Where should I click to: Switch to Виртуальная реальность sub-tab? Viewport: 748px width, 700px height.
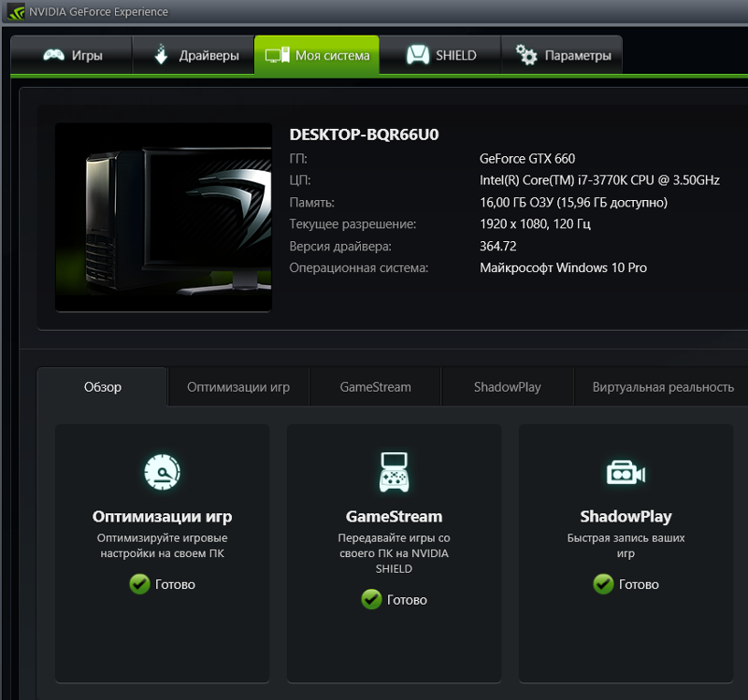point(663,387)
